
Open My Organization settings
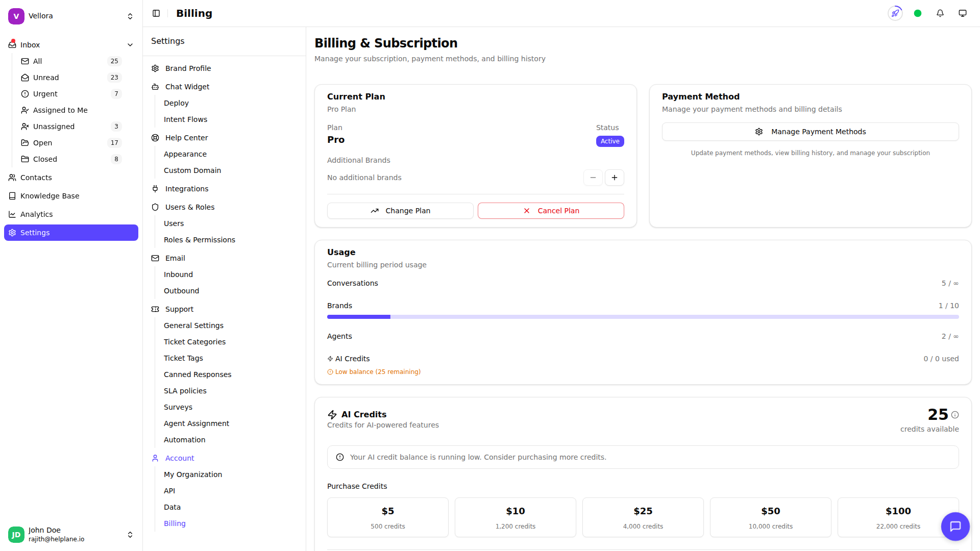(193, 474)
